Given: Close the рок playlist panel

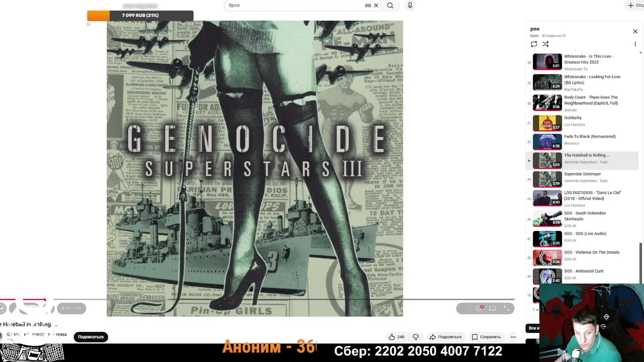Looking at the screenshot, I should point(635,32).
